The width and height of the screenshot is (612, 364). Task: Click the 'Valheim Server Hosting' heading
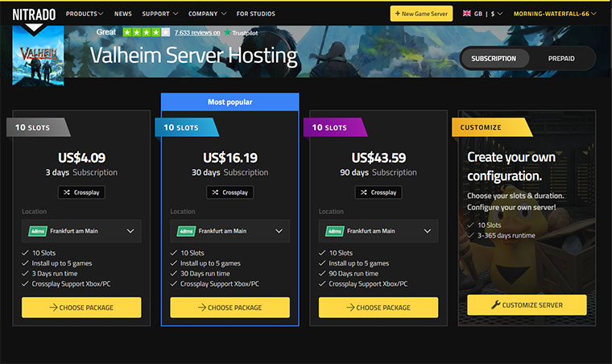pyautogui.click(x=193, y=55)
